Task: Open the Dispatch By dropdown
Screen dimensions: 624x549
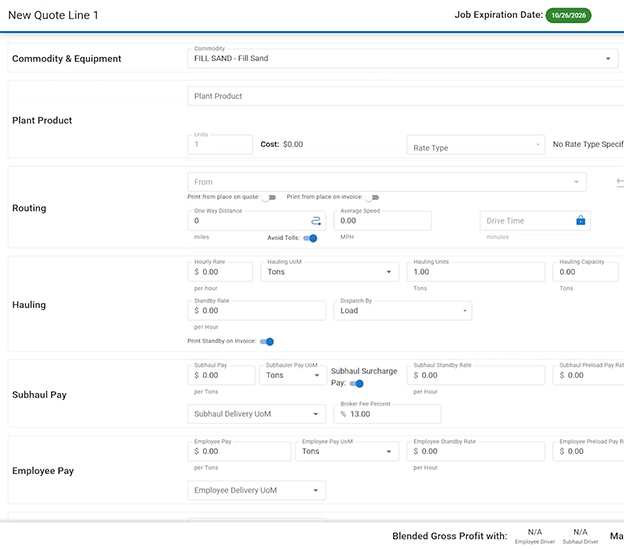Action: (x=403, y=311)
